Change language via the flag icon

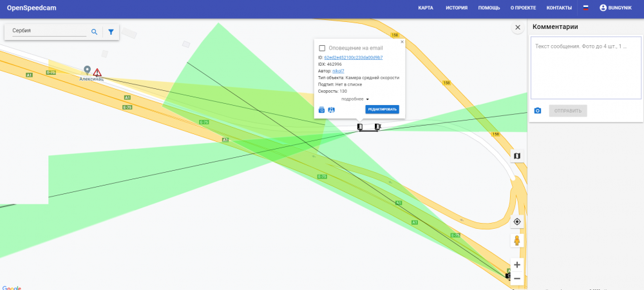coord(585,8)
